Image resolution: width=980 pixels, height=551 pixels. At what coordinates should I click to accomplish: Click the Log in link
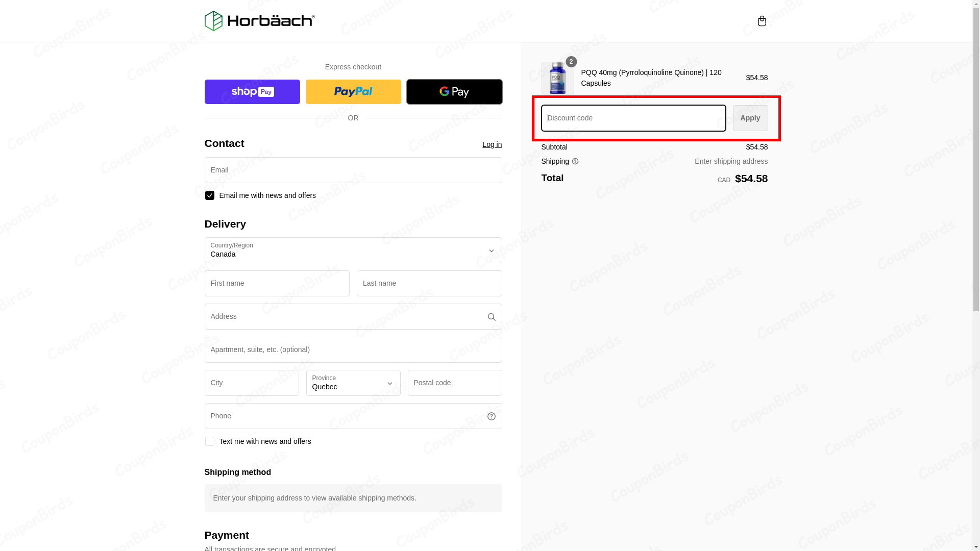pos(492,144)
